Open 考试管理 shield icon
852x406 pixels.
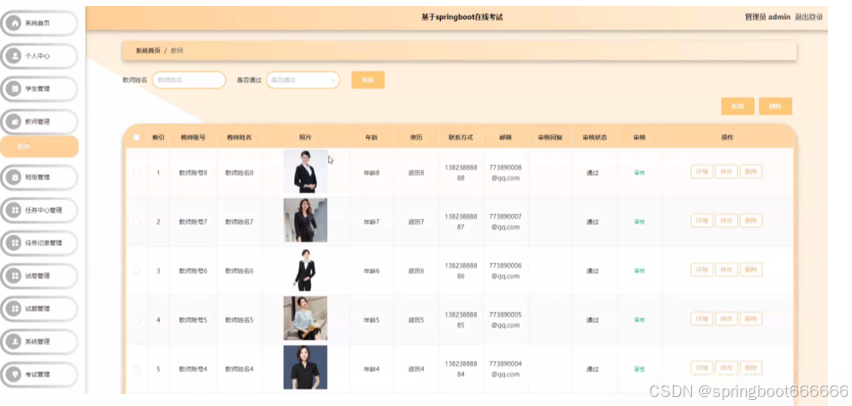click(x=13, y=374)
